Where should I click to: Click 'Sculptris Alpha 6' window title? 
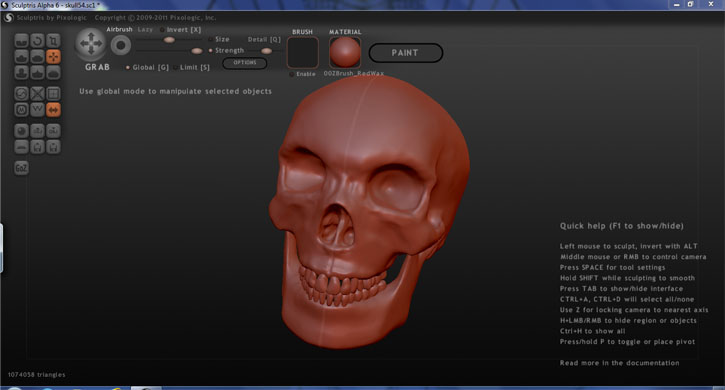55,5
